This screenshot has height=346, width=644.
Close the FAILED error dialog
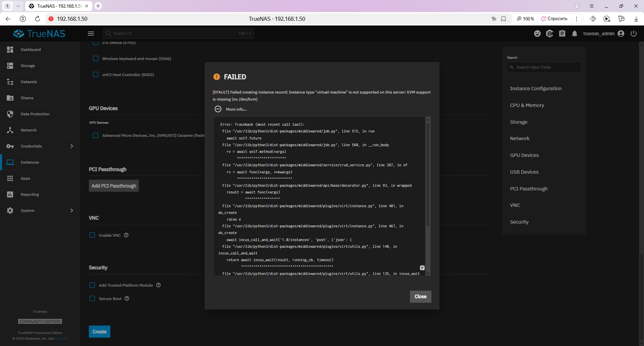point(420,296)
